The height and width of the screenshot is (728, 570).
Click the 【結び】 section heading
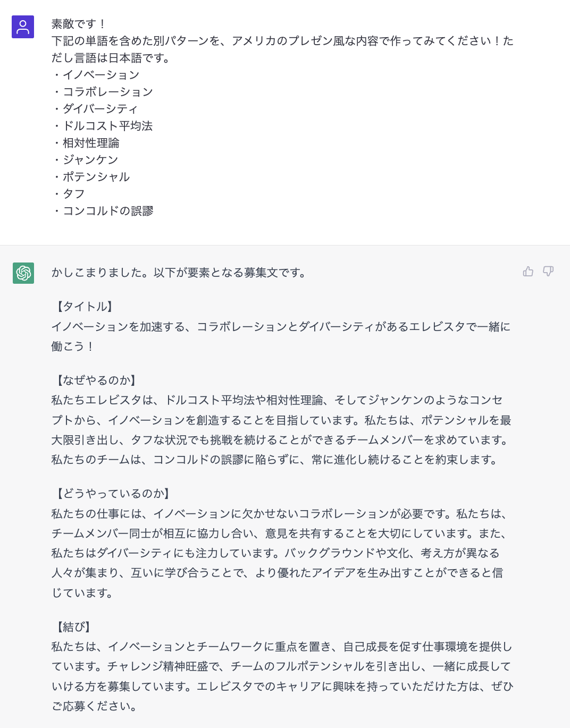coord(74,627)
